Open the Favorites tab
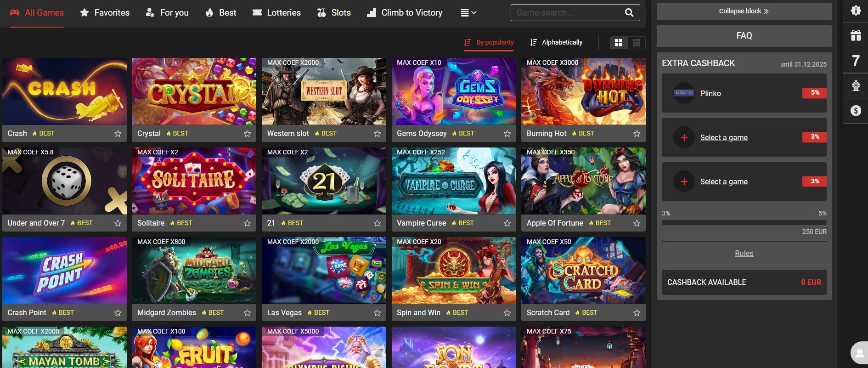Viewport: 868px width, 368px height. (105, 13)
